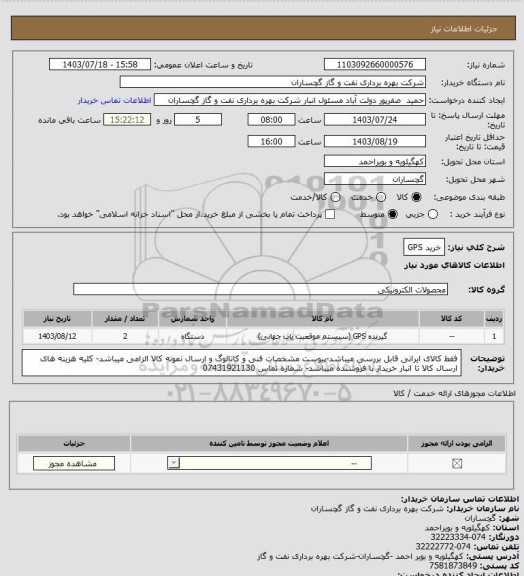This screenshot has width=524, height=576.
Task: Click the deadline time field 08:00
Action: tap(271, 120)
